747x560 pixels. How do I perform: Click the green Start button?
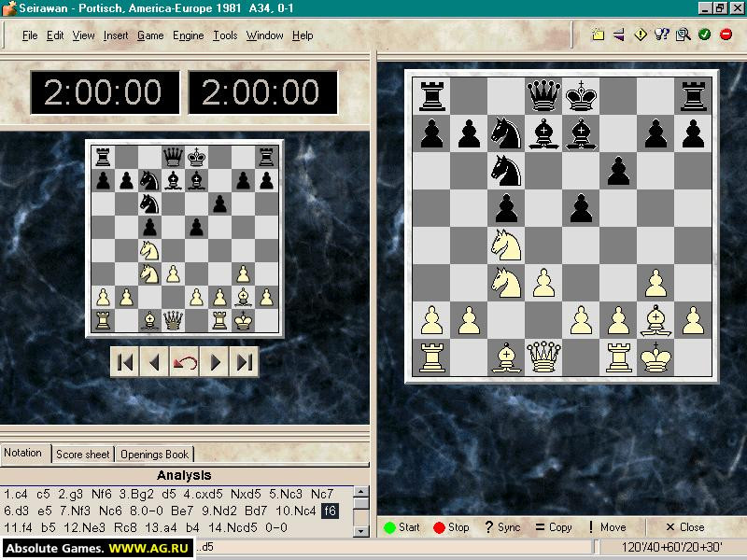point(402,527)
